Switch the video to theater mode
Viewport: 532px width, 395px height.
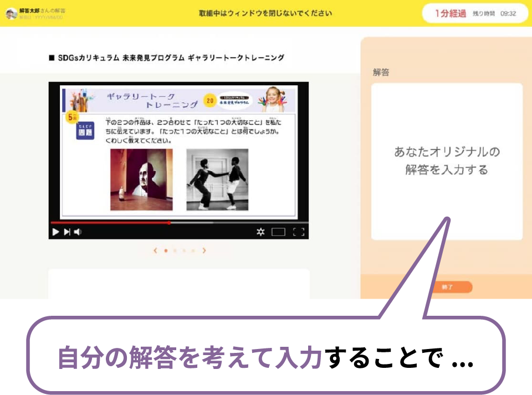coord(278,232)
